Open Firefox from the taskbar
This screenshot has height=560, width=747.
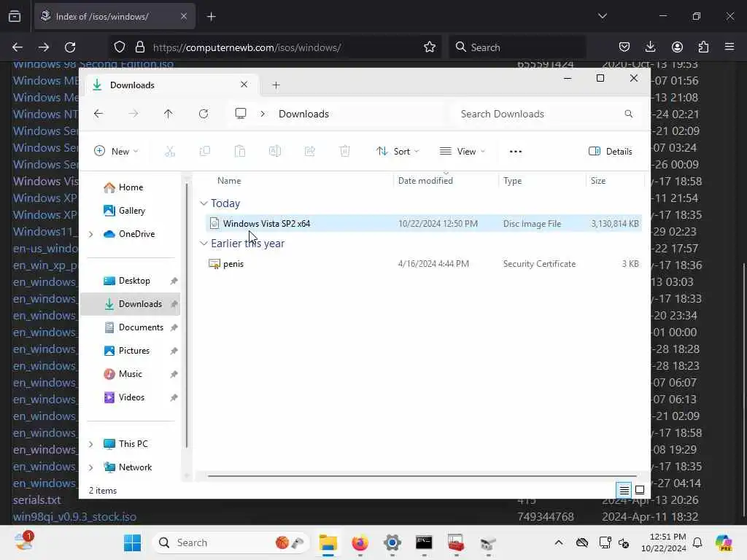360,542
